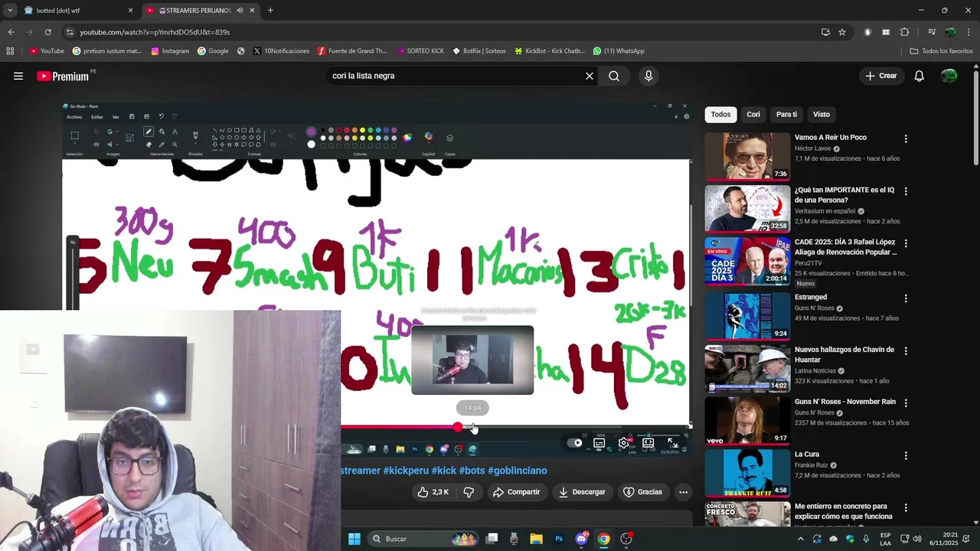Click the Gracias button

click(642, 492)
